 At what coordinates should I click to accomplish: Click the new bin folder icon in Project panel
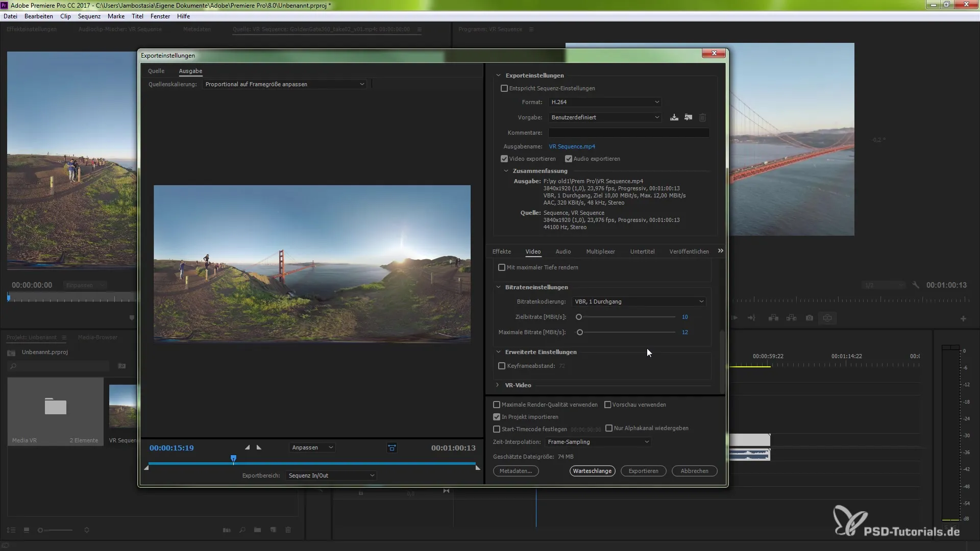[x=258, y=530]
